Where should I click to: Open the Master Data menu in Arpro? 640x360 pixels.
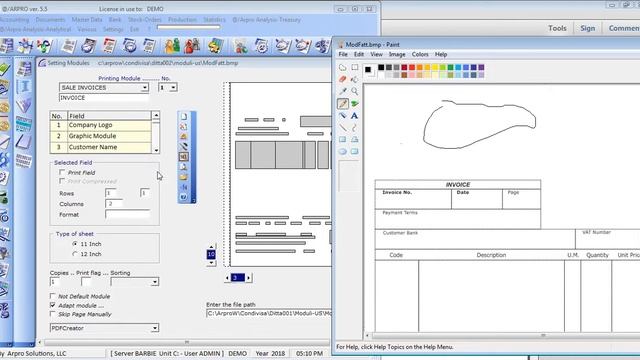point(87,20)
